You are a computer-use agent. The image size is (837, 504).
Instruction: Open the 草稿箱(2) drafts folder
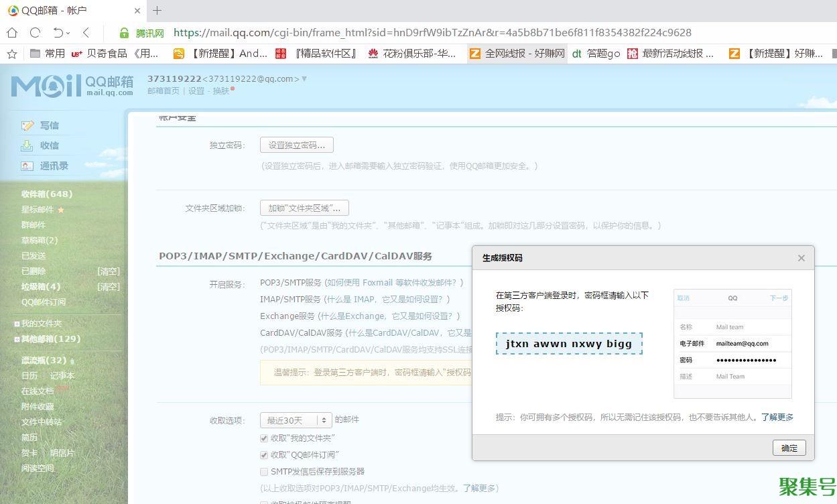[x=40, y=241]
